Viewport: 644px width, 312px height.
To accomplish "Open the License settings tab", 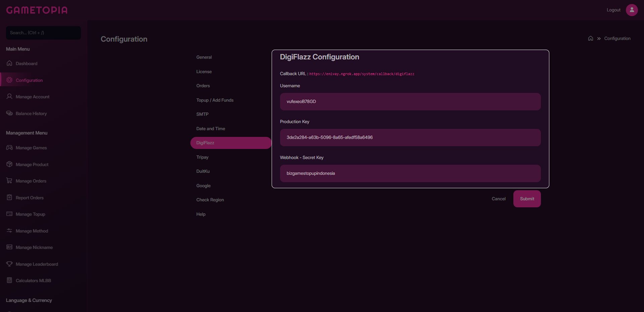I will click(231, 72).
